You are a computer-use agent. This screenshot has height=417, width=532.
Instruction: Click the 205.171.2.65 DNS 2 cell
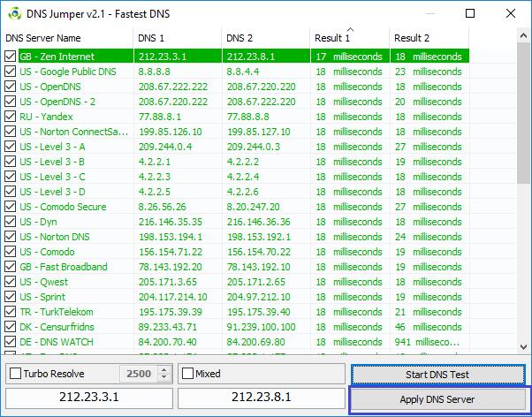(256, 282)
